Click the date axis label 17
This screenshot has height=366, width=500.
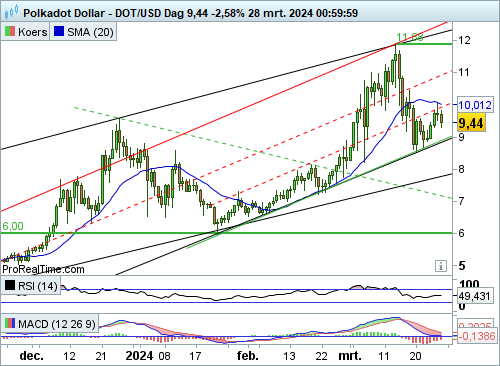[195, 356]
